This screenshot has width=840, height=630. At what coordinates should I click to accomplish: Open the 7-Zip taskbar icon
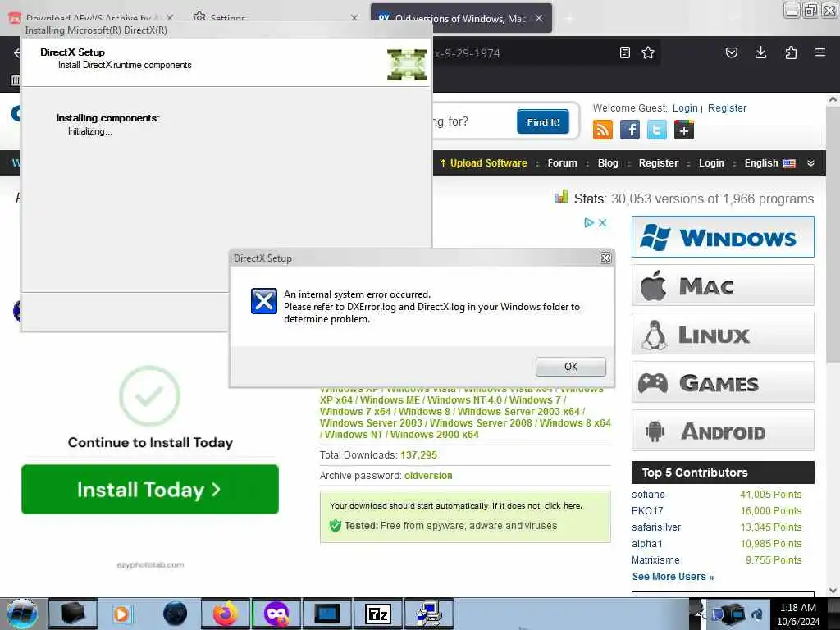(377, 614)
